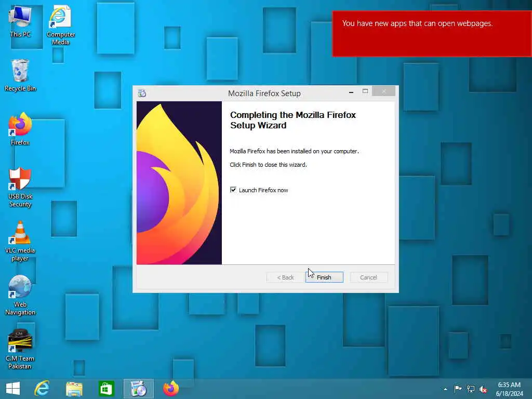Launch Internet Explorer from the taskbar
Image resolution: width=532 pixels, height=399 pixels.
42,389
